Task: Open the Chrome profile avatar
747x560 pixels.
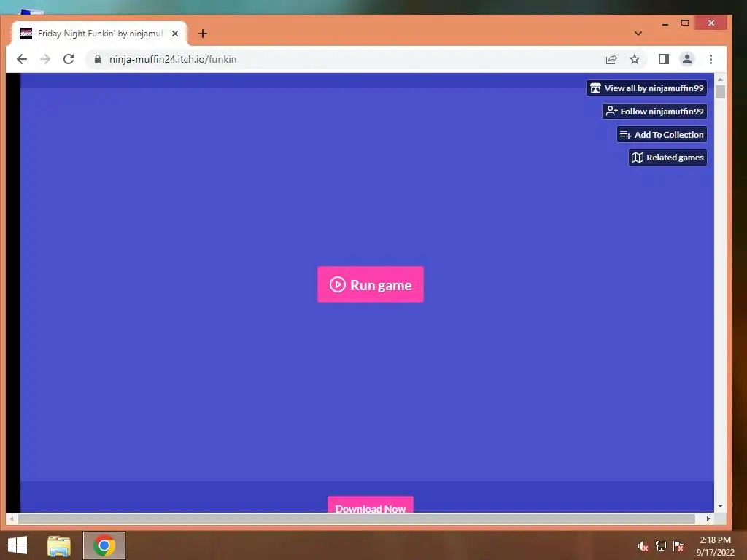Action: tap(687, 59)
